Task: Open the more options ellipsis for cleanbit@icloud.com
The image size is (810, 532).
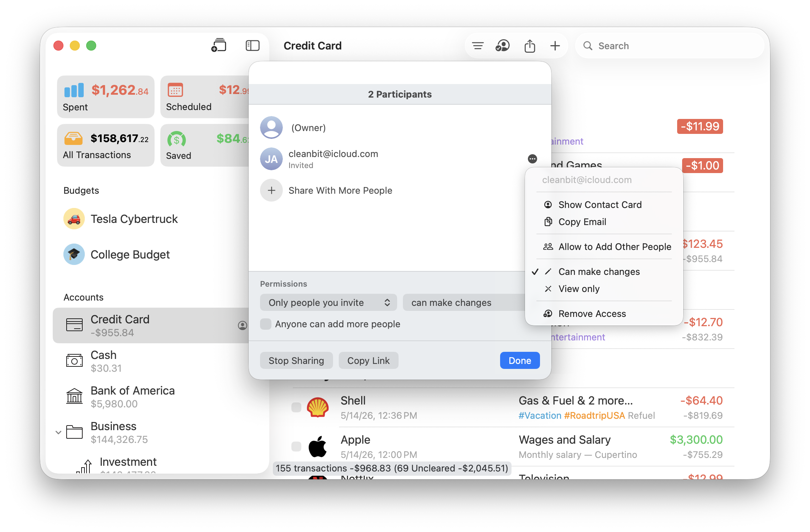Action: [x=533, y=159]
